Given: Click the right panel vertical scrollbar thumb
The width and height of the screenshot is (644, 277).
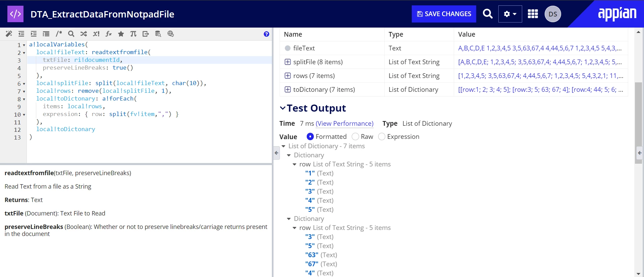Looking at the screenshot, I should (638, 123).
